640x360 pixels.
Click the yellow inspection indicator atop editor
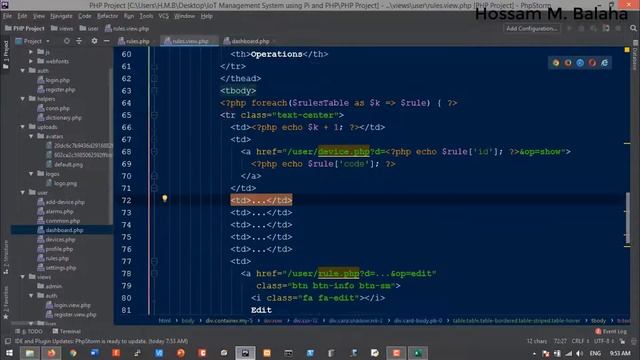[627, 50]
